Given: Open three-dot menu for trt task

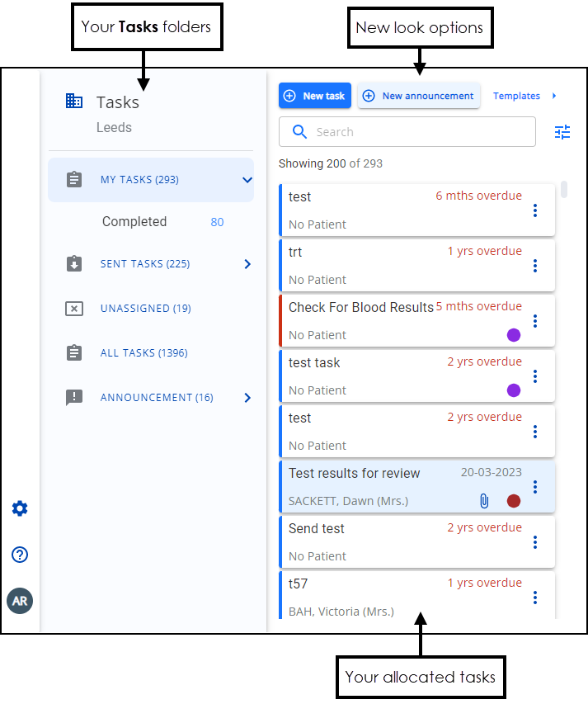Looking at the screenshot, I should (x=535, y=266).
